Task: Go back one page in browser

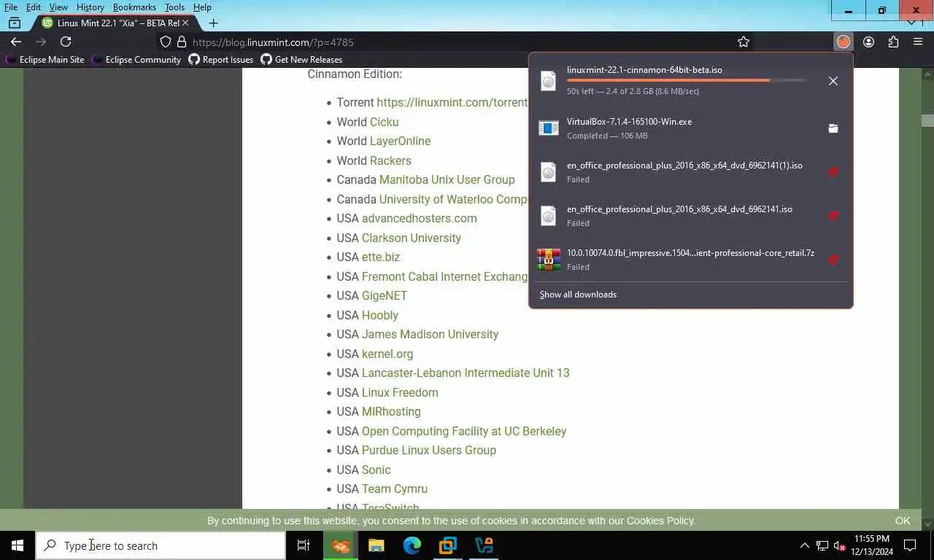Action: (16, 42)
